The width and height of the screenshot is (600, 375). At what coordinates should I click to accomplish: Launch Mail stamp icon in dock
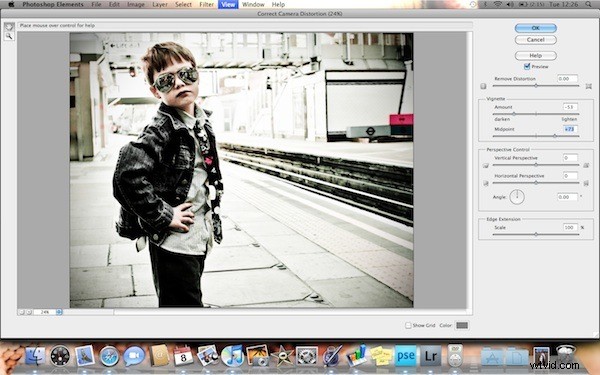point(85,356)
